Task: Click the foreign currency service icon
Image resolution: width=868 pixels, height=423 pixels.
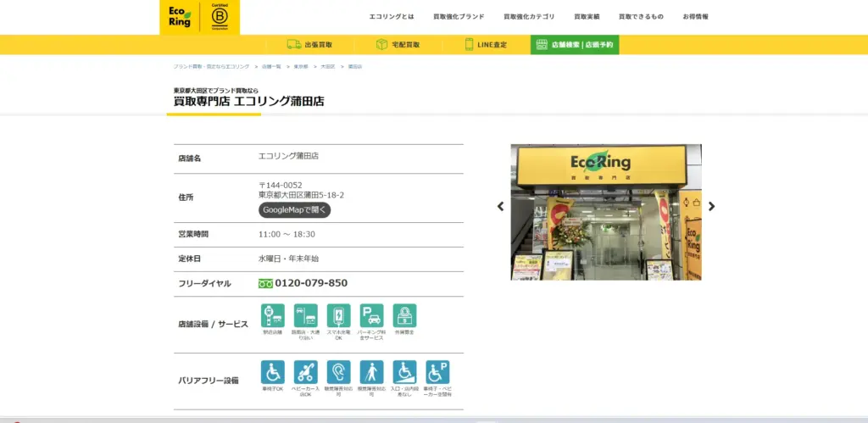Action: [x=404, y=316]
